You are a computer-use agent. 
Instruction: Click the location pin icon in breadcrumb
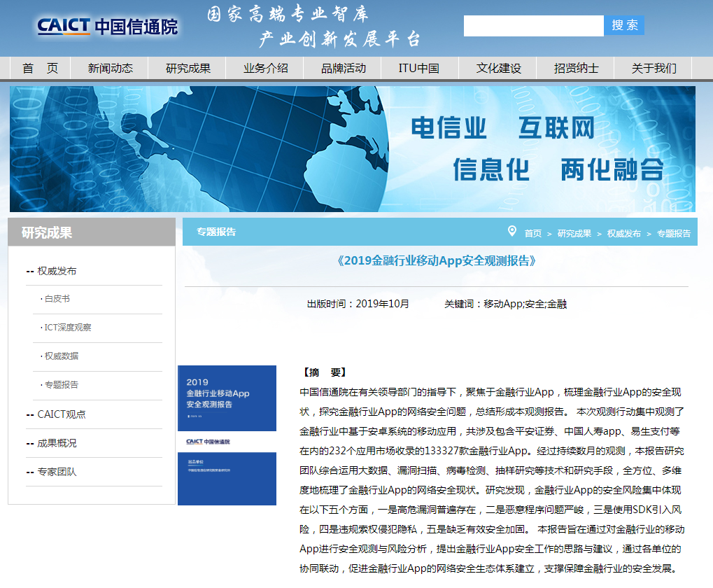coord(512,232)
